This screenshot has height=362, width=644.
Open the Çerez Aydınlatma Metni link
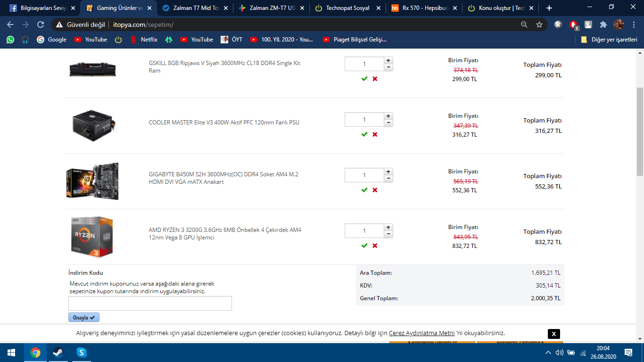[421, 333]
